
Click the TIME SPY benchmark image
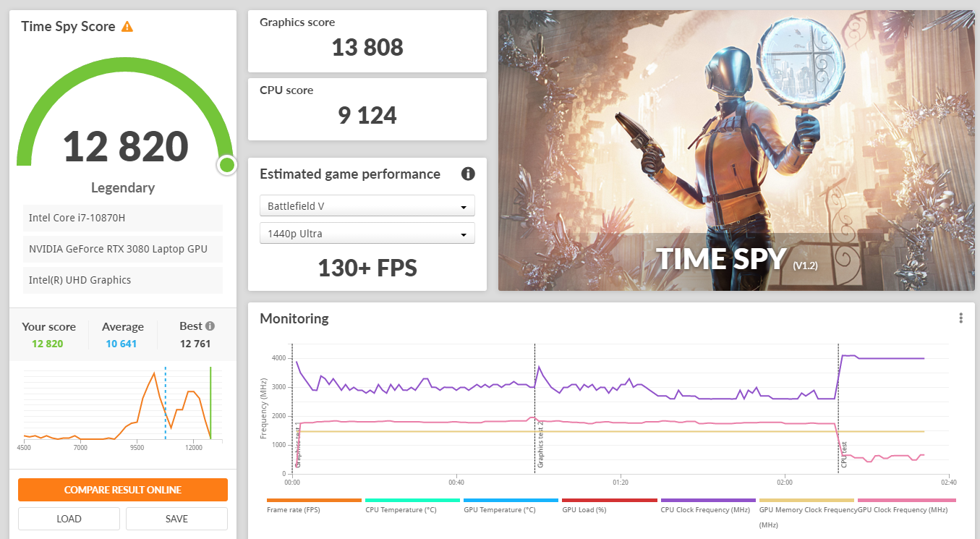point(736,150)
